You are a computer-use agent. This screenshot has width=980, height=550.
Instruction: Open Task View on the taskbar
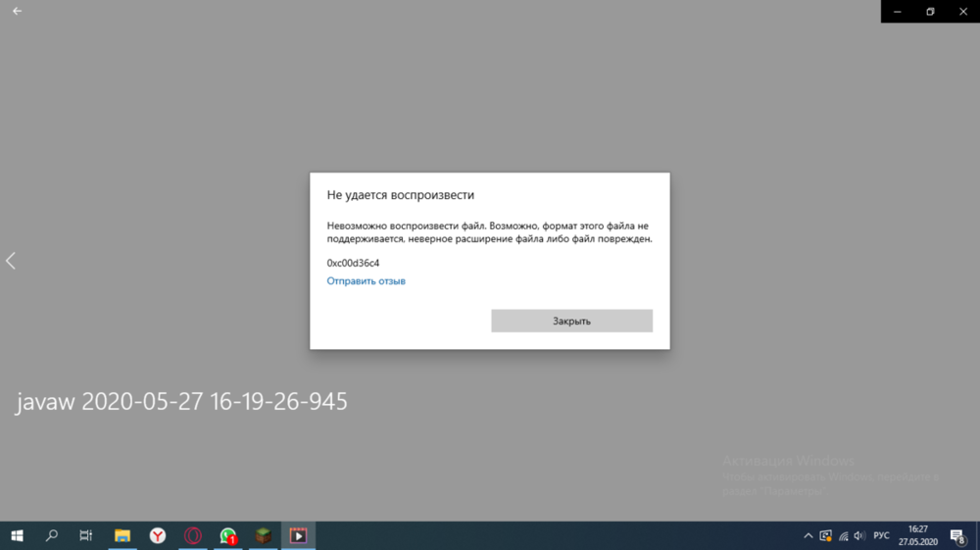tap(86, 535)
